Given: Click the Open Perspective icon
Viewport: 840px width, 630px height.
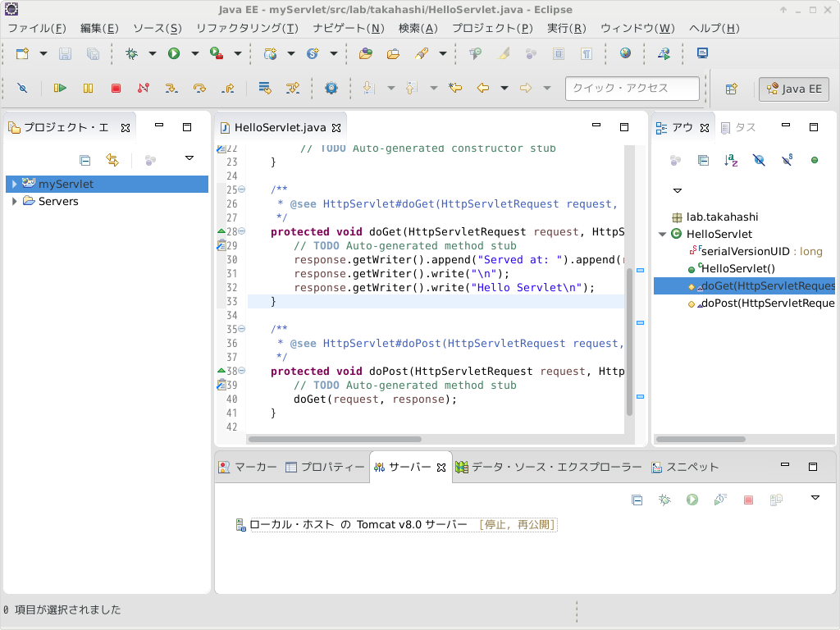Looking at the screenshot, I should click(x=731, y=89).
